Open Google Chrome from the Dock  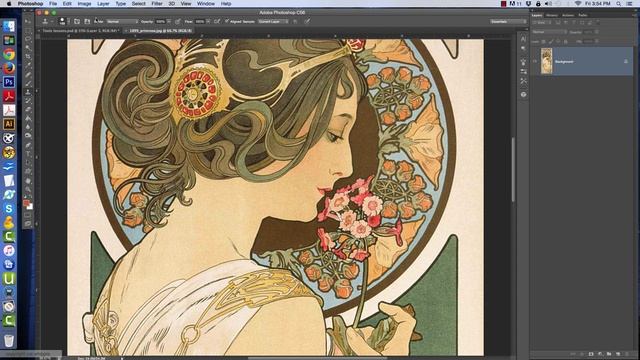9,54
